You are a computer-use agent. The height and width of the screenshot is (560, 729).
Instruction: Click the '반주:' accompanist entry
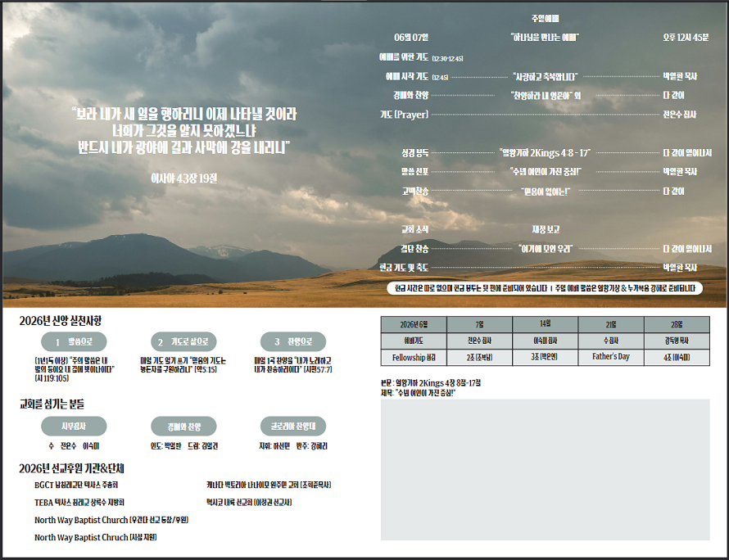[312, 445]
